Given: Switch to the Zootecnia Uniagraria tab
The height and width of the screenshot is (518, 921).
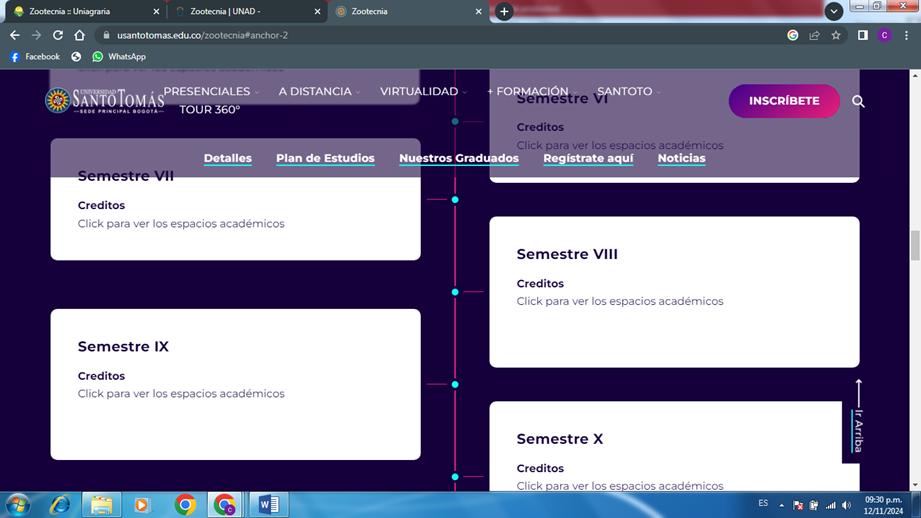Looking at the screenshot, I should coord(80,12).
